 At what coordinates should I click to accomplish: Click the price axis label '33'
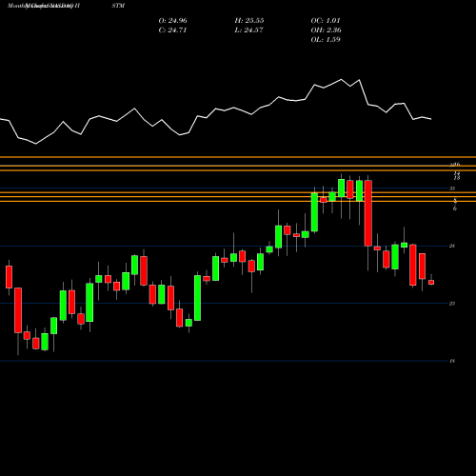[452, 188]
